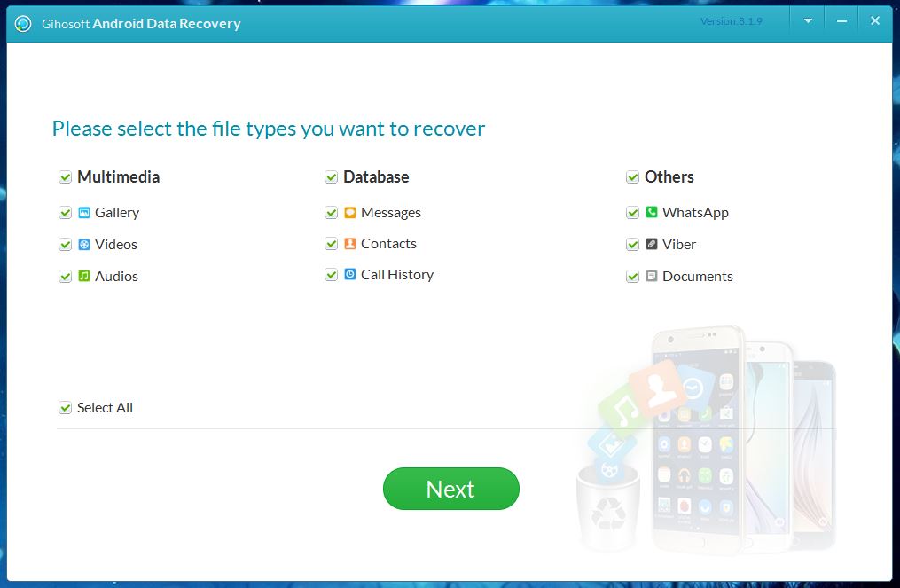Click the 'Gallery' label text
This screenshot has width=900, height=588.
pos(117,213)
